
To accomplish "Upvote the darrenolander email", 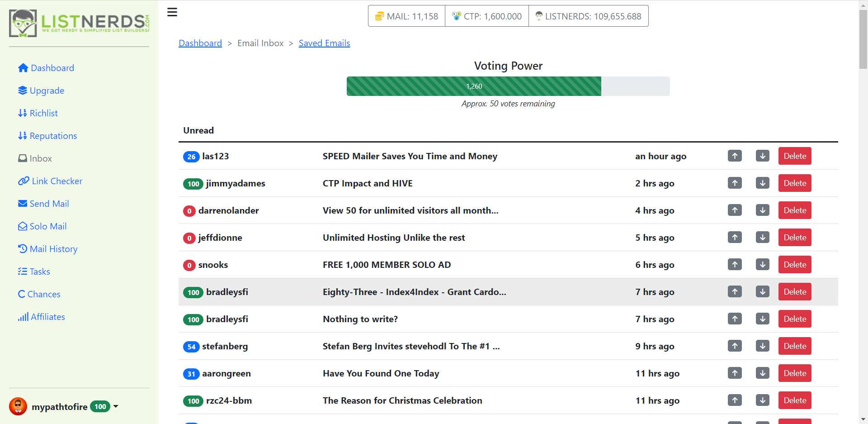I will click(x=735, y=210).
